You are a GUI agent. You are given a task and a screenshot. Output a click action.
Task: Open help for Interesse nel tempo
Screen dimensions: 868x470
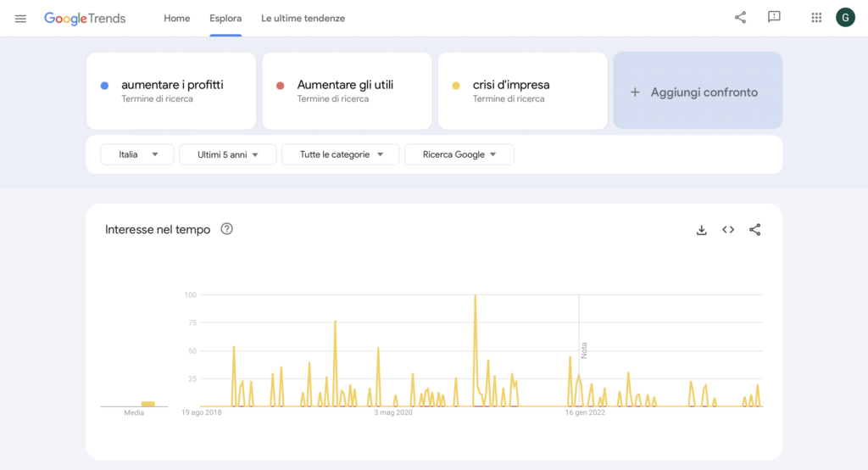[x=226, y=229]
